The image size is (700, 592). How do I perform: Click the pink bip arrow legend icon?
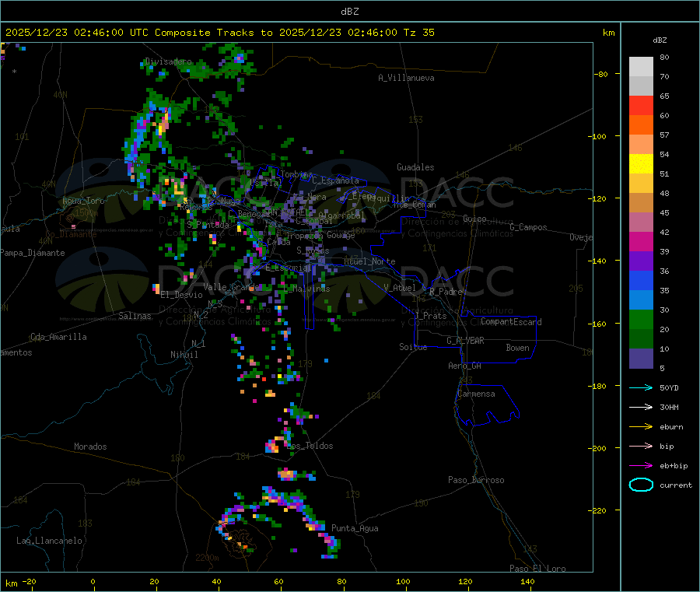[641, 446]
